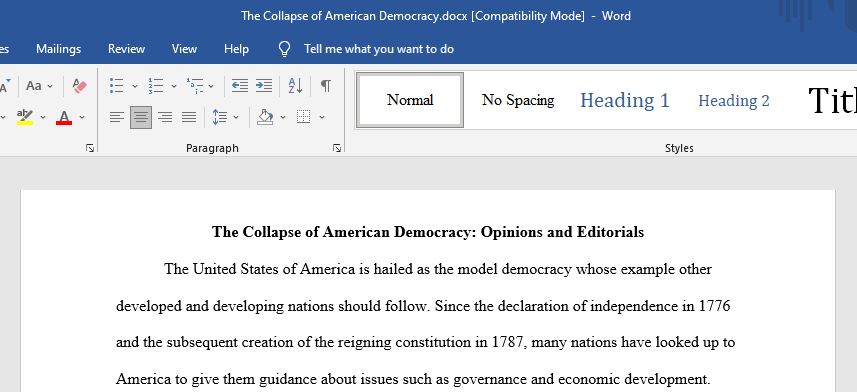Clear all formatting with the eraser icon
The height and width of the screenshot is (392, 857).
pos(80,86)
